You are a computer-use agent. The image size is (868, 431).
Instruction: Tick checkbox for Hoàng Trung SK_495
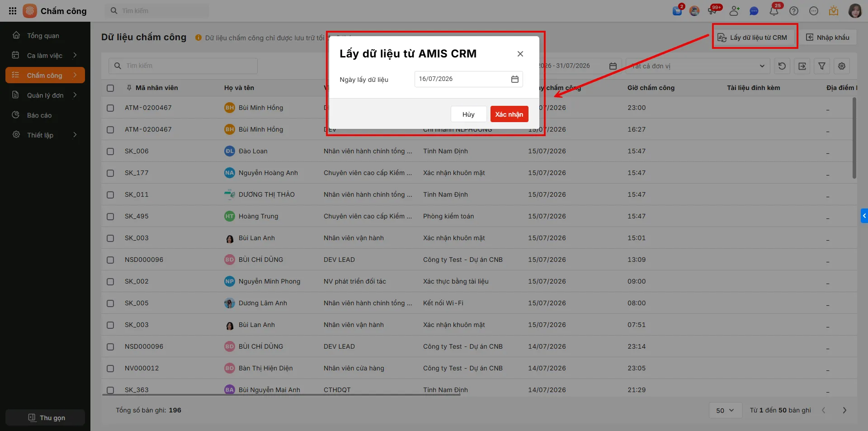pyautogui.click(x=110, y=216)
